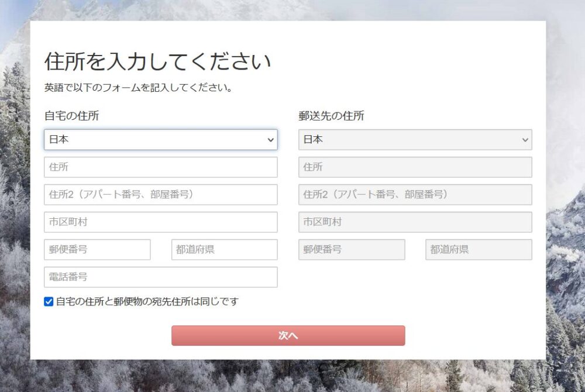Select the mailing 住所2（アパート番号、部屋番号） field

pyautogui.click(x=415, y=195)
